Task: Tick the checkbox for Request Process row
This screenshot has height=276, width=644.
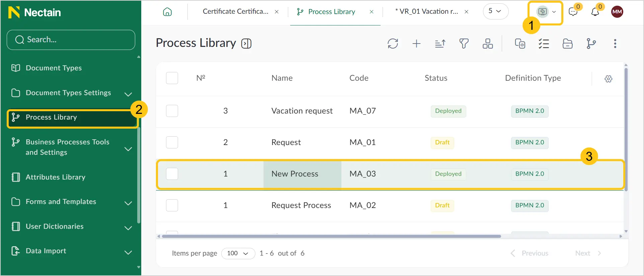Action: tap(172, 205)
